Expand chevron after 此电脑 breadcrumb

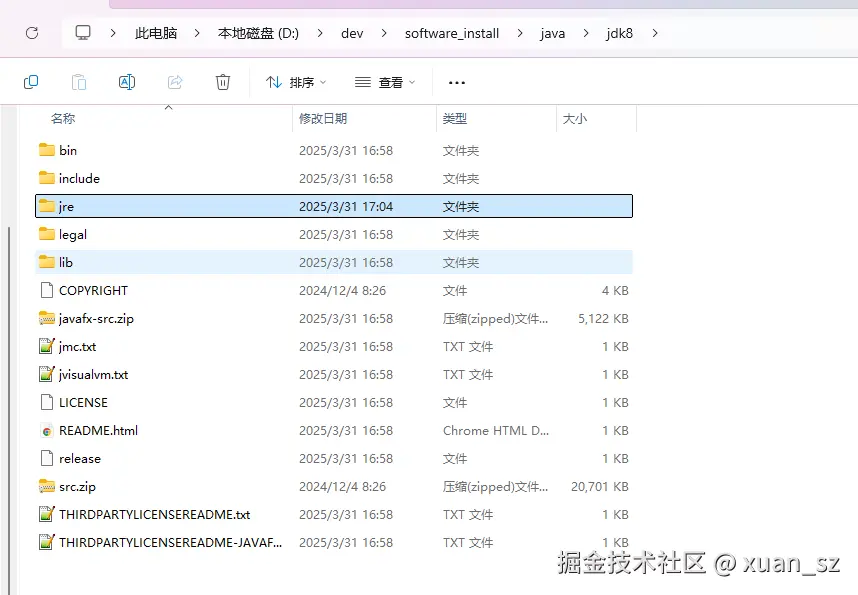point(197,33)
